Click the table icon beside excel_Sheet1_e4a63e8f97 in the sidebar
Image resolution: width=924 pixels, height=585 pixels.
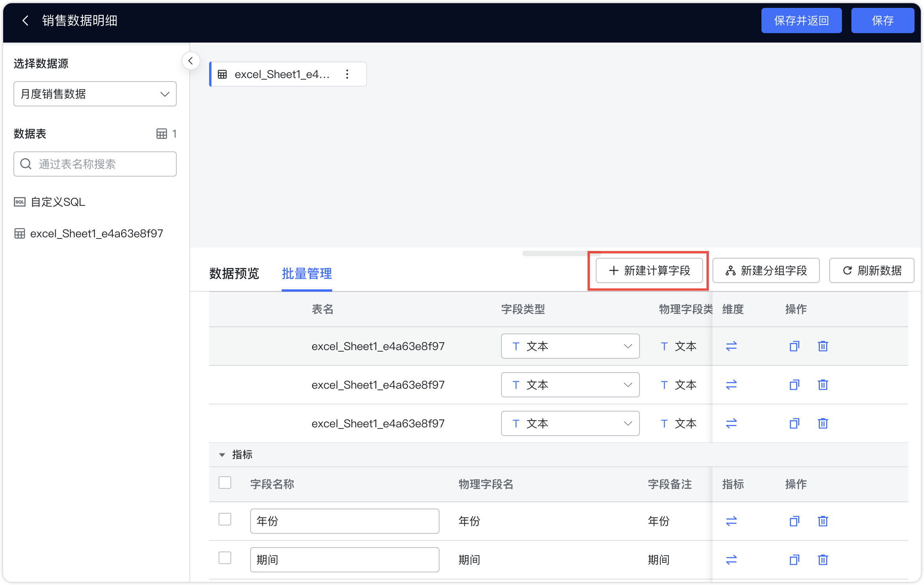pos(20,233)
